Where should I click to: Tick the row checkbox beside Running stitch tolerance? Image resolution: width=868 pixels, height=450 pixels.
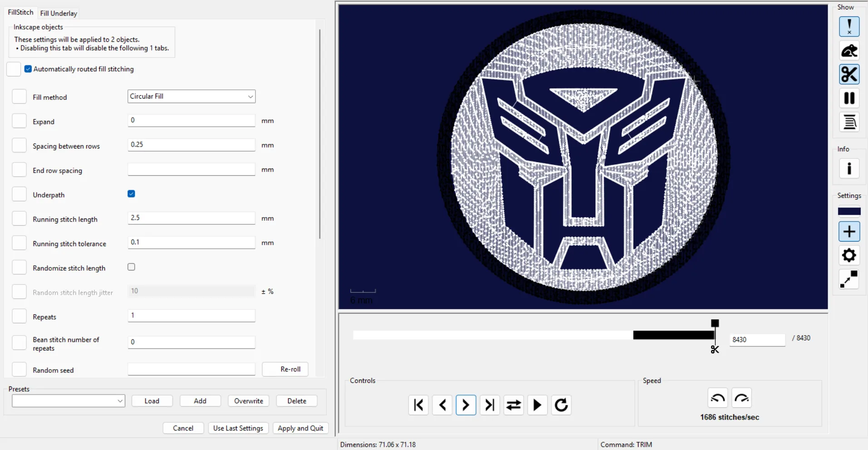pyautogui.click(x=19, y=243)
